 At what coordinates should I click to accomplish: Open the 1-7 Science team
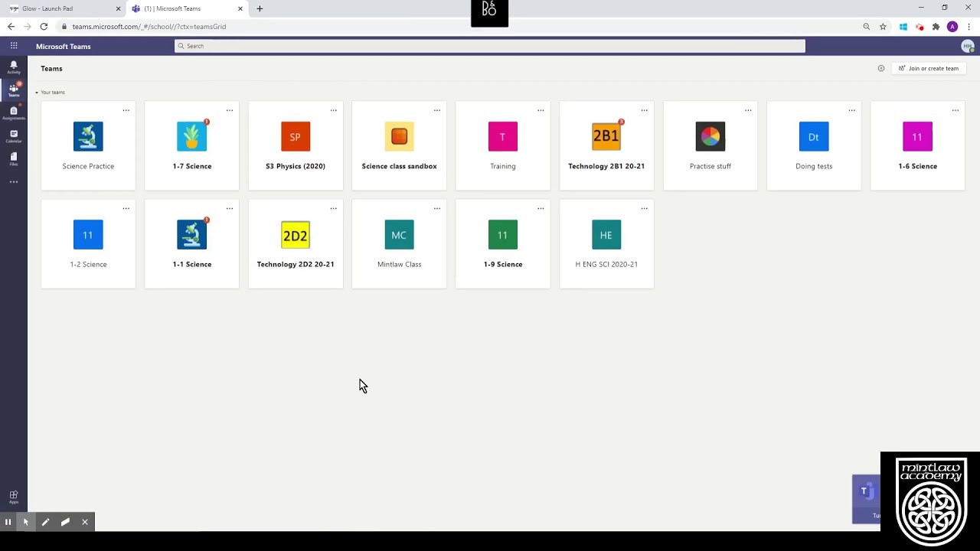191,145
